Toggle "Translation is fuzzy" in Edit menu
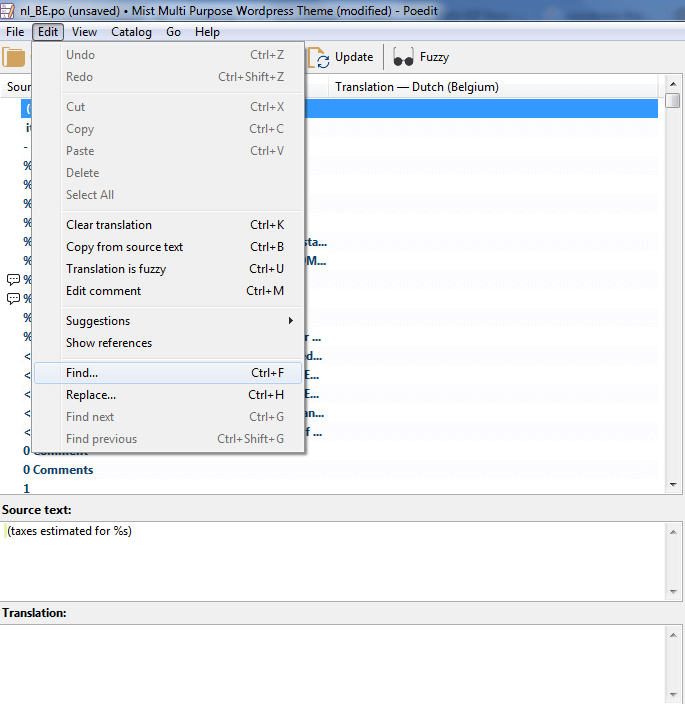The image size is (685, 704). click(x=116, y=269)
